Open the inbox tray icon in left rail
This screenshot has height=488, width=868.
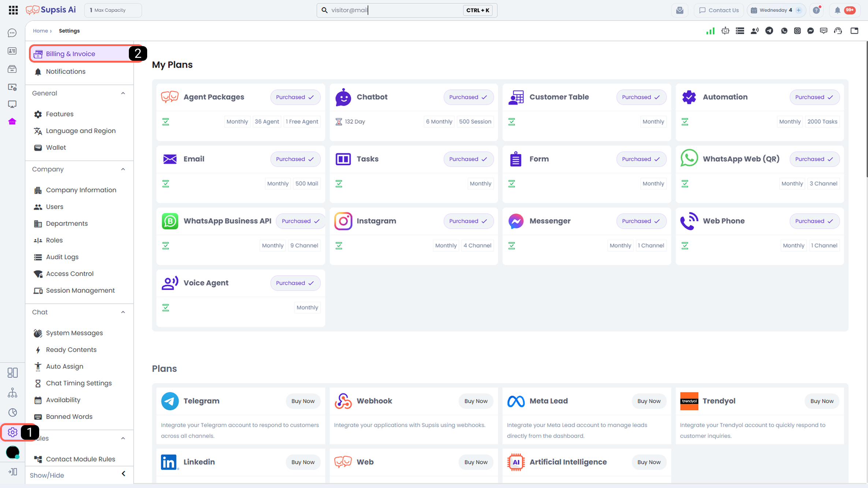[x=12, y=69]
